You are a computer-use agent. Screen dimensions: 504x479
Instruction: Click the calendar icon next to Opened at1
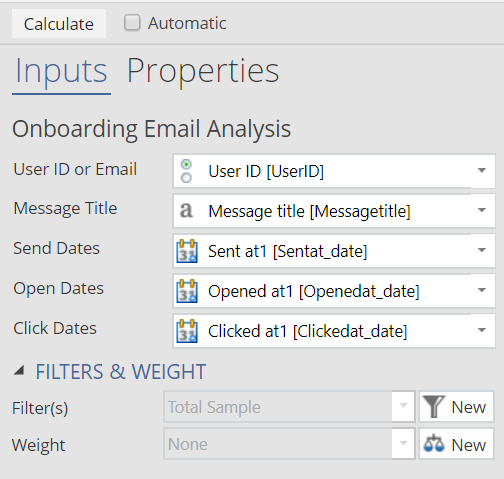(187, 291)
